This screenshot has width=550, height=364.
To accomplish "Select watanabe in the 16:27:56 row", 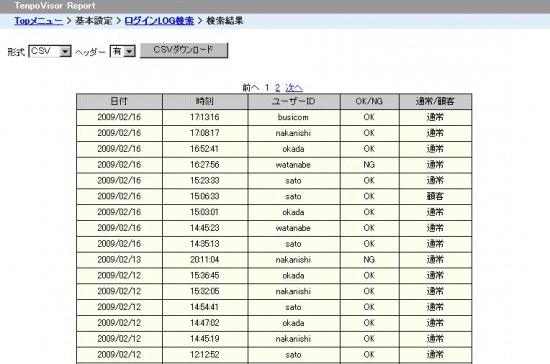I will coord(294,165).
